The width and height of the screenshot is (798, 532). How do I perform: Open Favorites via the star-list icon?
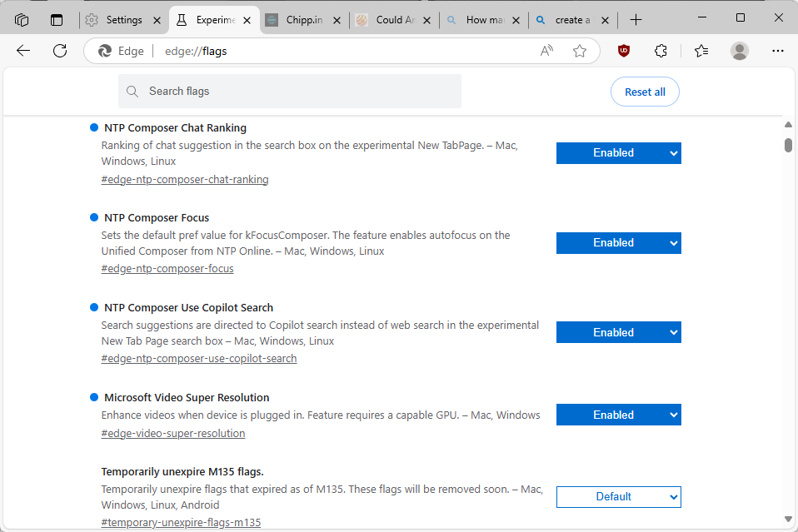coord(701,51)
